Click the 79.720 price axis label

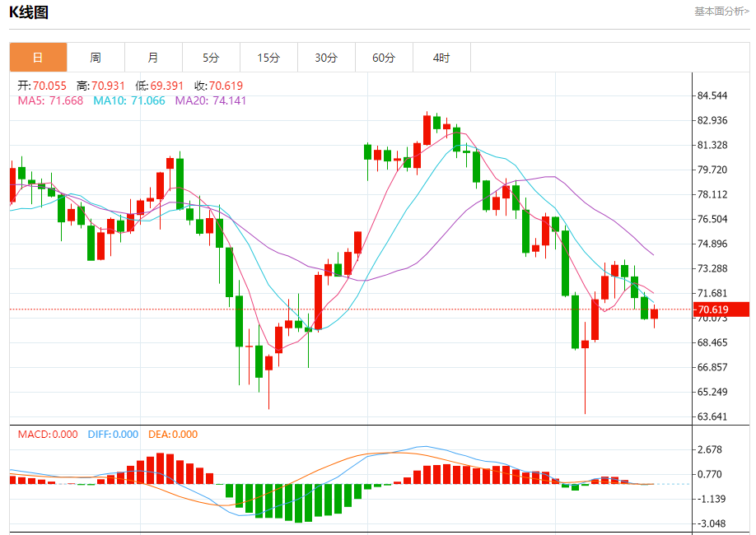tap(712, 170)
